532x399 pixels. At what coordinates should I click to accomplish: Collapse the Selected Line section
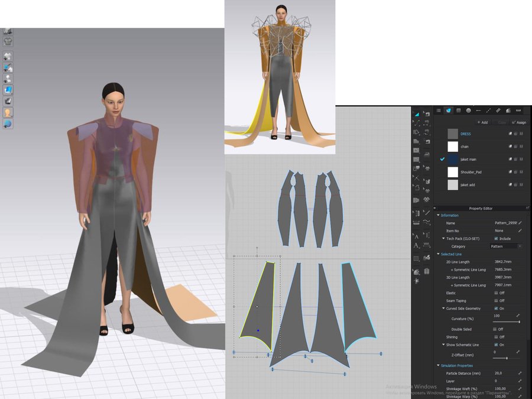438,254
